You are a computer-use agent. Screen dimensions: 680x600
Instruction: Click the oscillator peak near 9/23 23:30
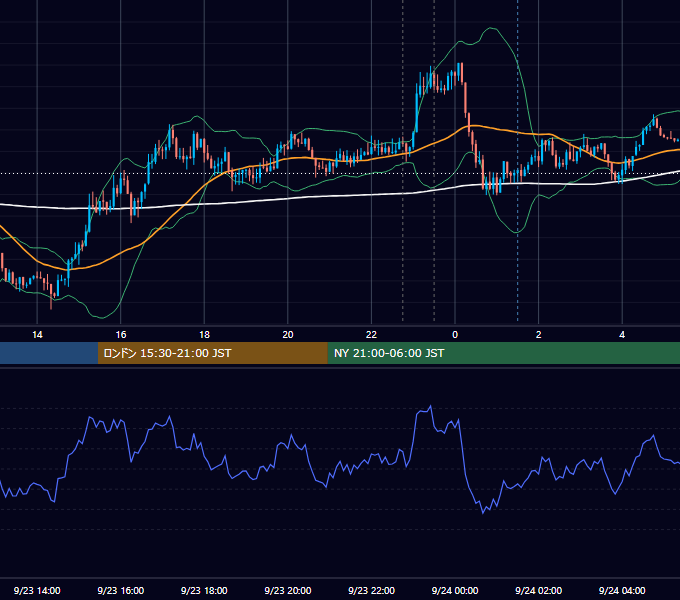tap(430, 407)
